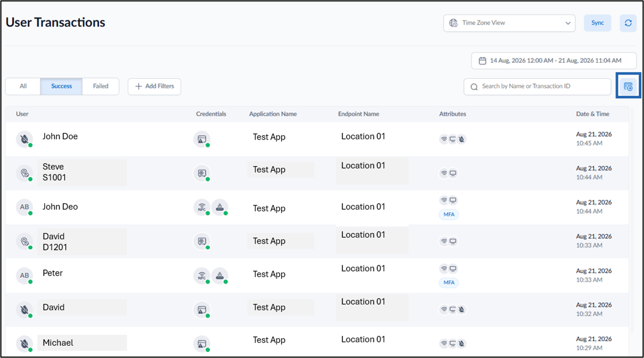Click Test App in Peter's row
This screenshot has height=358, width=644.
269,274
